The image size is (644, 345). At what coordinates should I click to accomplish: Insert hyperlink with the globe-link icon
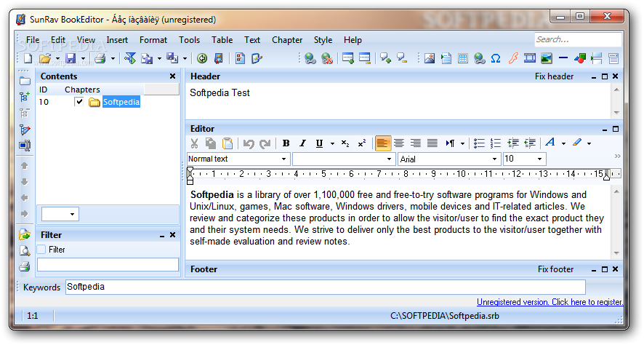310,59
